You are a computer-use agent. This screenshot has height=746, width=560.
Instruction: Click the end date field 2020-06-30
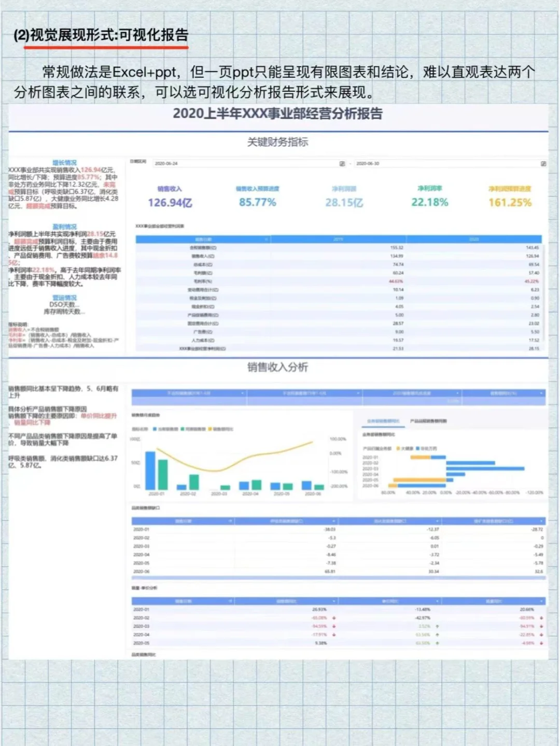pos(451,163)
